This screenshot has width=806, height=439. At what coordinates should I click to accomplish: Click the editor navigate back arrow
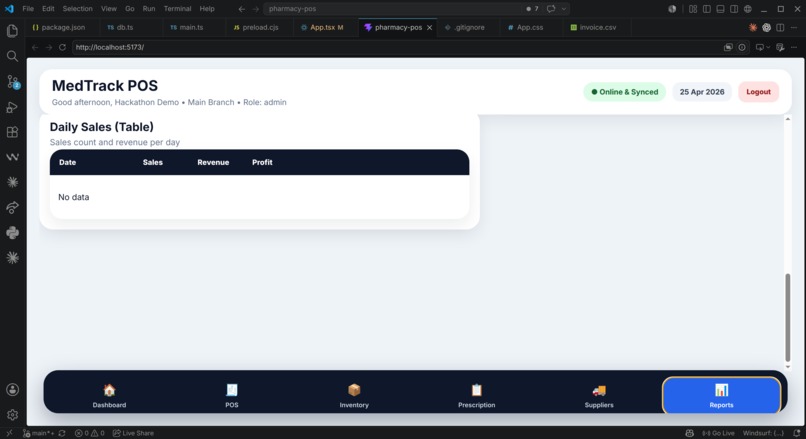242,9
